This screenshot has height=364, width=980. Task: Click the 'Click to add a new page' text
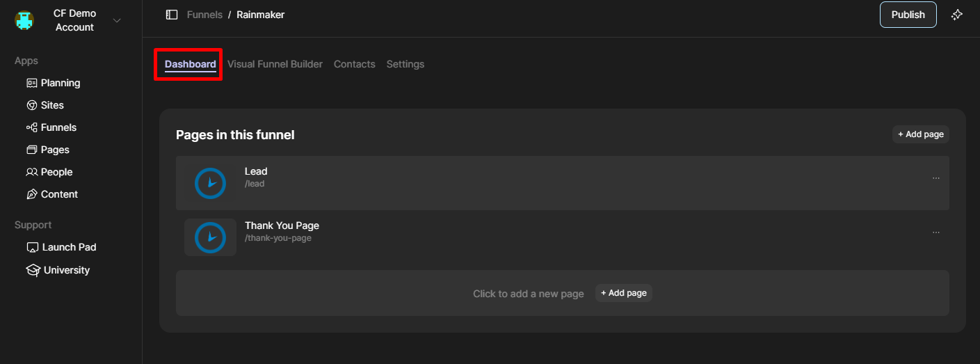[x=529, y=294]
